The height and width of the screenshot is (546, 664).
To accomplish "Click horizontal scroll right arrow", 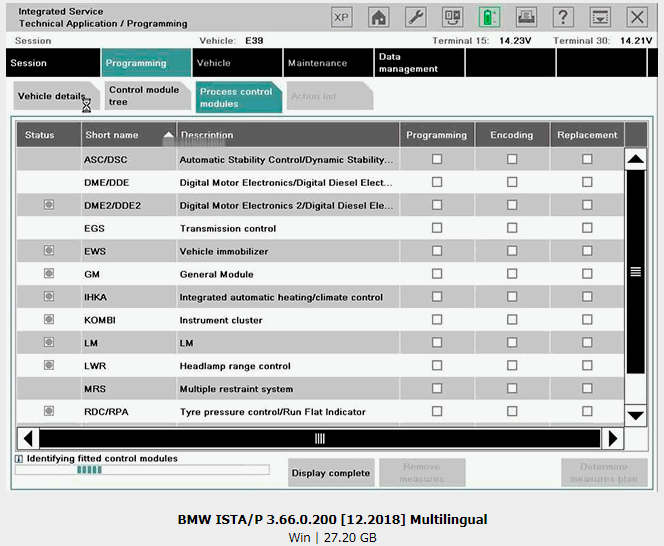I will pos(612,438).
